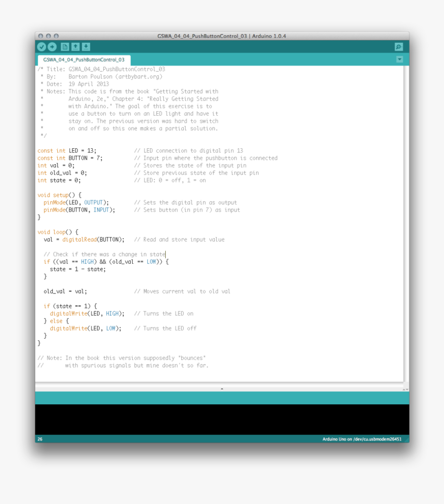
Task: Click 'if (state == 1) {' line
Action: coord(70,306)
